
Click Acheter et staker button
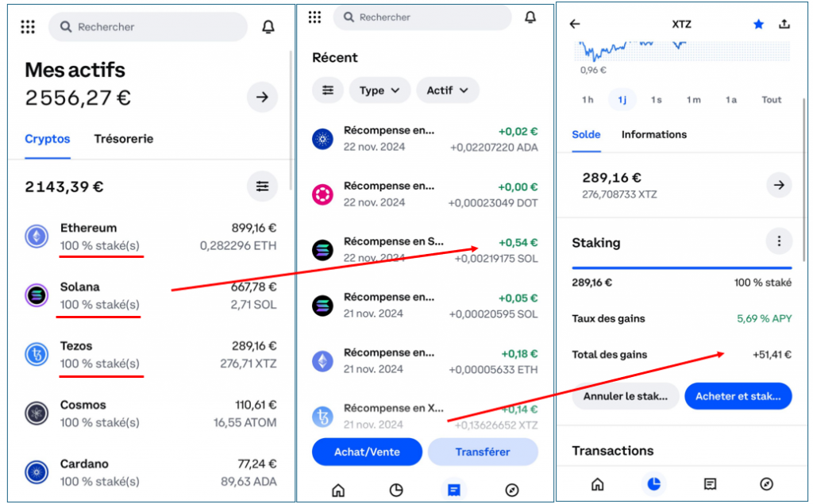coord(738,396)
